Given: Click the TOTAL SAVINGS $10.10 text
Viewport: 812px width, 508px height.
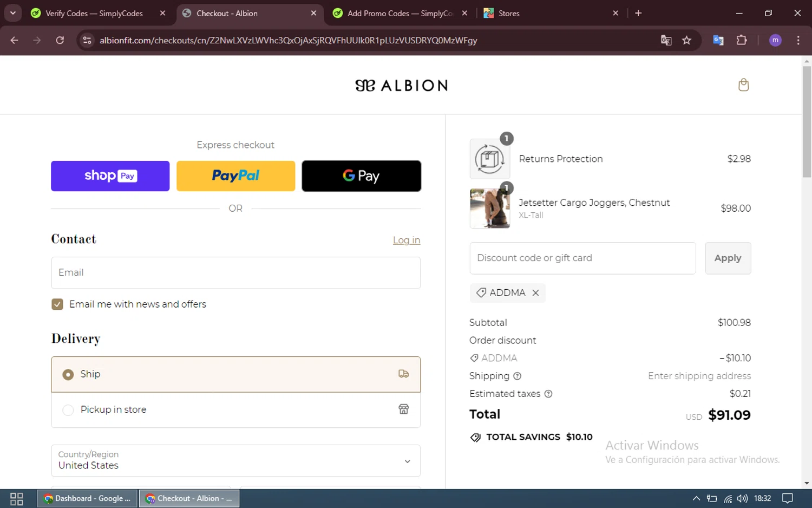Looking at the screenshot, I should (539, 437).
